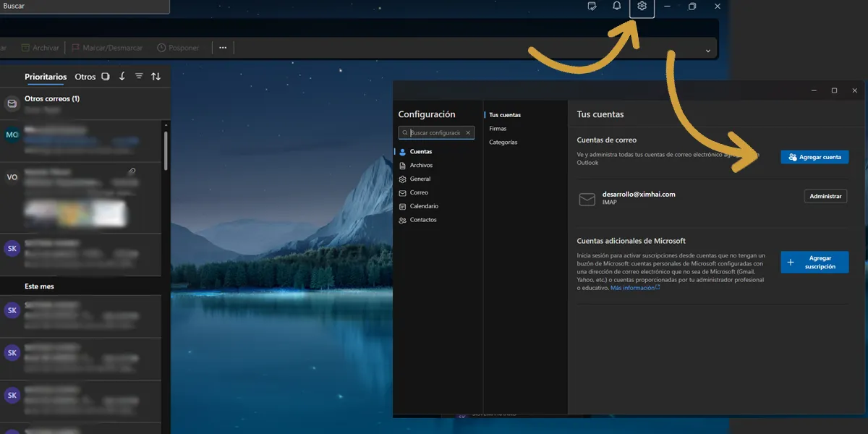
Task: Expand the ribbon with the chevron
Action: [707, 50]
